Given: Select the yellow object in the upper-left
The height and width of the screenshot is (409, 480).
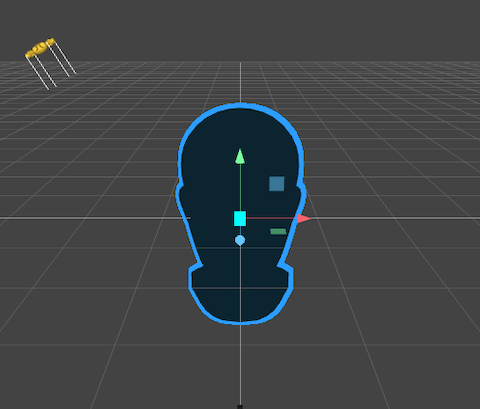Looking at the screenshot, I should tap(40, 48).
